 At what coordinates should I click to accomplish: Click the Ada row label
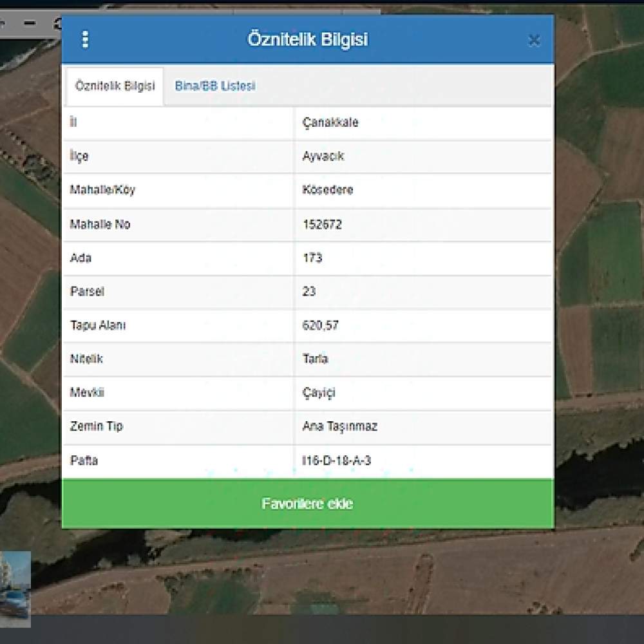[81, 258]
